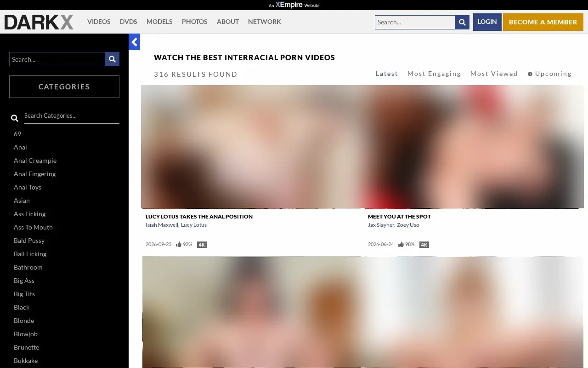Collapse the sidebar with the blue arrow
Image resolution: width=588 pixels, height=368 pixels.
point(134,42)
